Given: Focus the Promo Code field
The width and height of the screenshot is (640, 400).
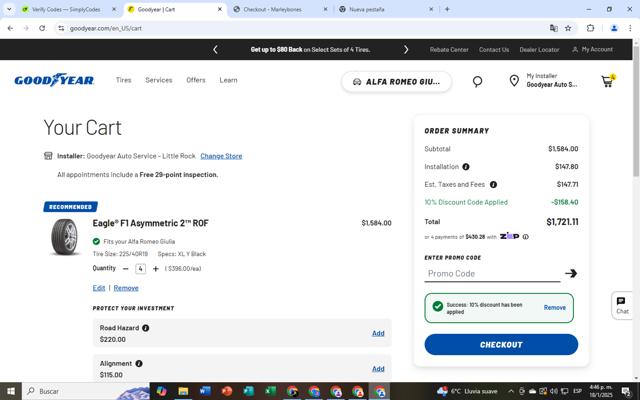Looking at the screenshot, I should tap(492, 273).
